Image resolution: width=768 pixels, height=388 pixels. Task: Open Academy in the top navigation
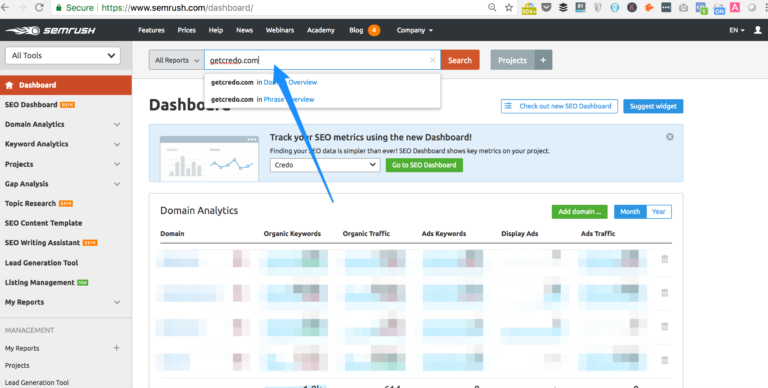pos(321,30)
